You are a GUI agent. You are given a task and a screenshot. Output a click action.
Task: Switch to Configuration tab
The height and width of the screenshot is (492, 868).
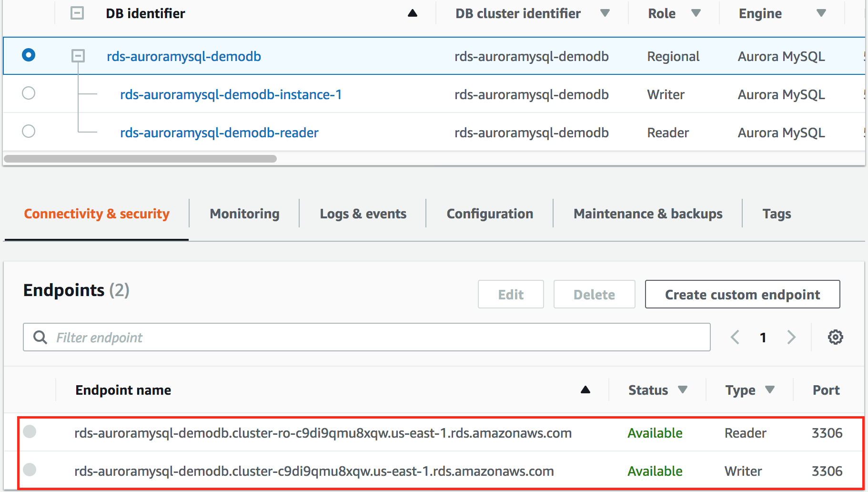(490, 214)
